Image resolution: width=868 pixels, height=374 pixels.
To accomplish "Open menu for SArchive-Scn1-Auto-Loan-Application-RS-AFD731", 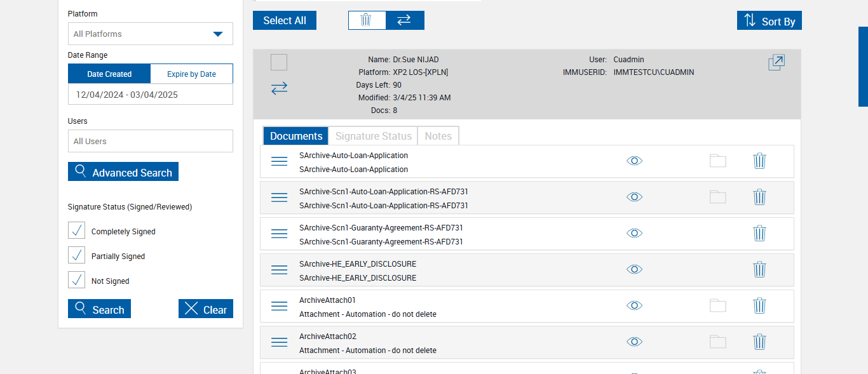I will point(280,197).
